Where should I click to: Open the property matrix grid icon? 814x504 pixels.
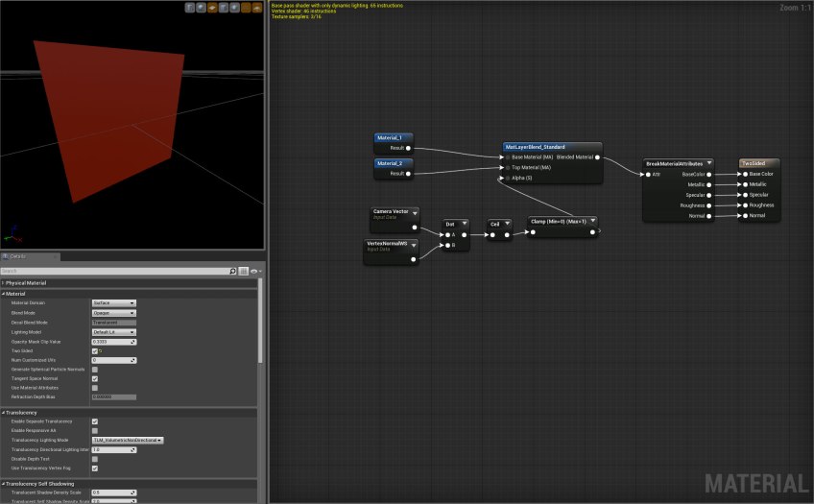click(x=244, y=272)
